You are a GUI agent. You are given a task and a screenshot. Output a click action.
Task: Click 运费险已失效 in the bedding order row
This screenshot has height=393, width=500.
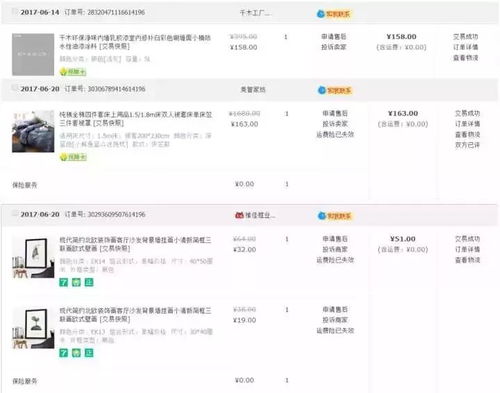tap(335, 134)
